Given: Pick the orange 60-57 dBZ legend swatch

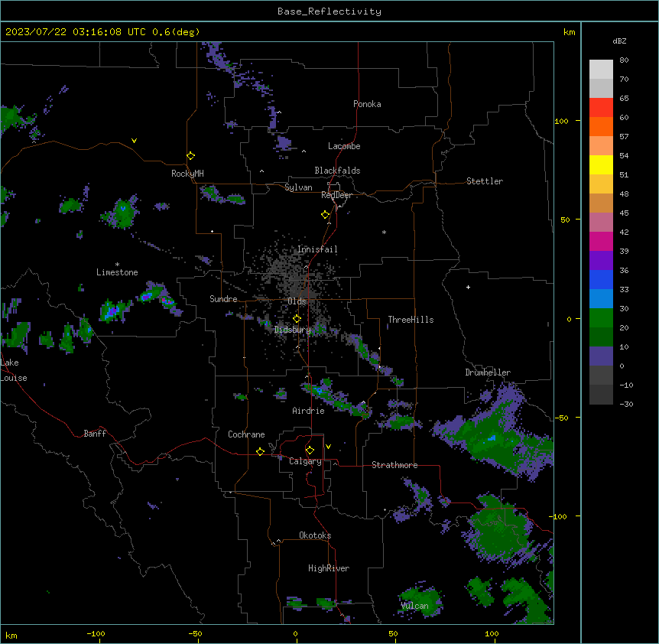Looking at the screenshot, I should (601, 127).
